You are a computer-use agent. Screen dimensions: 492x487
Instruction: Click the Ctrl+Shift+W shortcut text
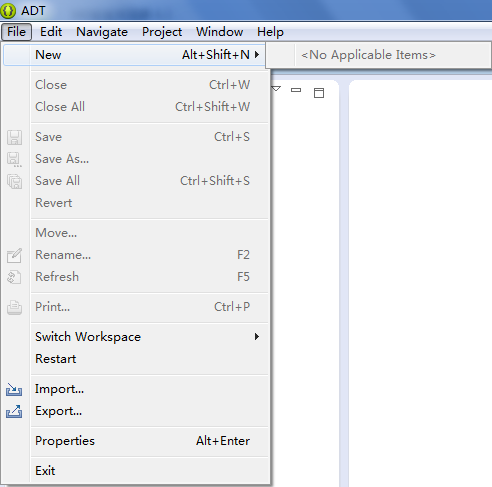click(212, 107)
